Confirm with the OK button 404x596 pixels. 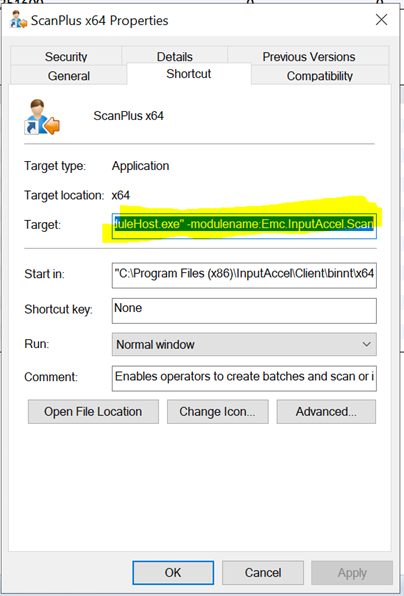click(173, 572)
